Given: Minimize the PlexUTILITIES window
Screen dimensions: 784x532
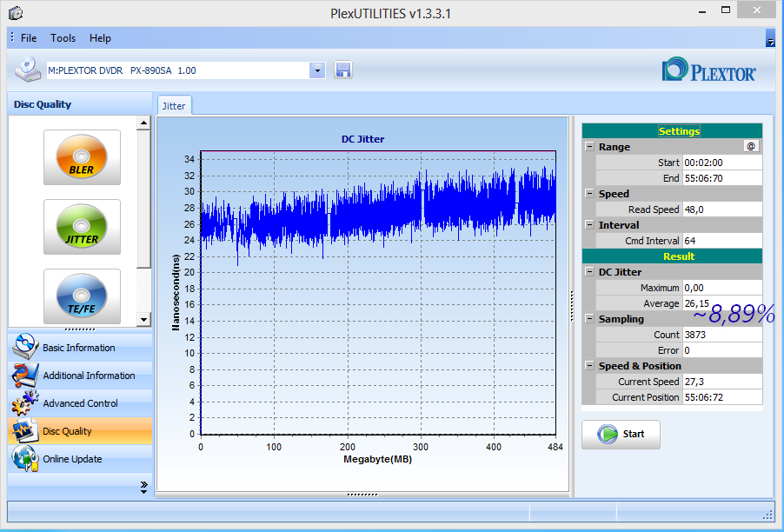Looking at the screenshot, I should click(702, 11).
